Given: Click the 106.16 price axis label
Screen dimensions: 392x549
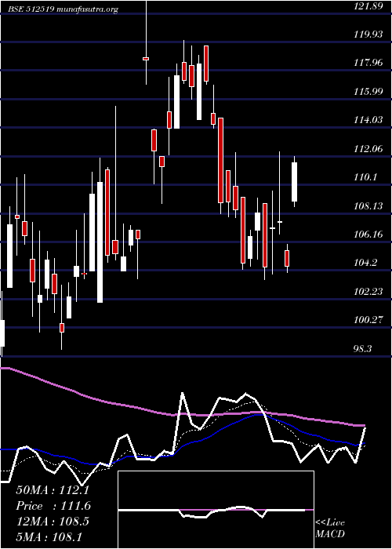Looking at the screenshot, I should click(368, 235).
